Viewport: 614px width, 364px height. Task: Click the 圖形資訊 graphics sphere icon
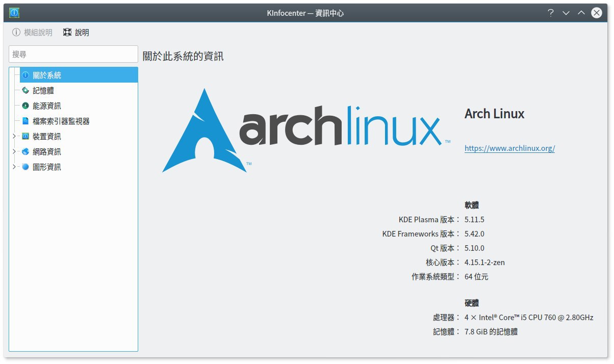point(25,167)
